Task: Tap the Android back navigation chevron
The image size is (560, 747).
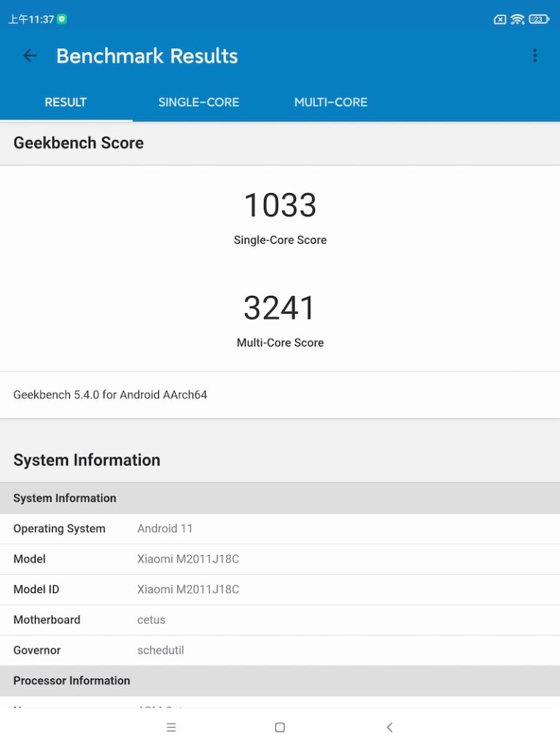Action: click(389, 727)
